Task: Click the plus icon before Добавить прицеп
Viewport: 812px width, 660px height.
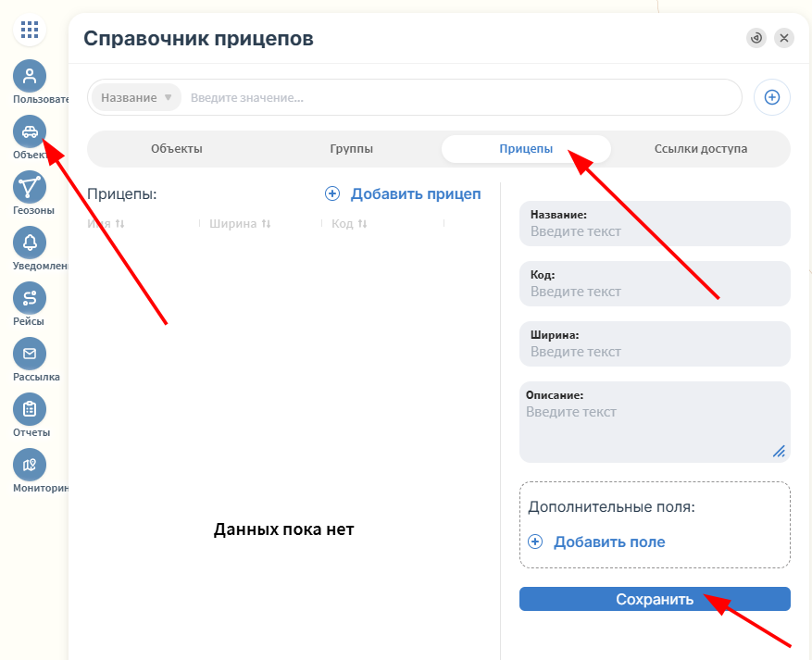Action: (332, 193)
